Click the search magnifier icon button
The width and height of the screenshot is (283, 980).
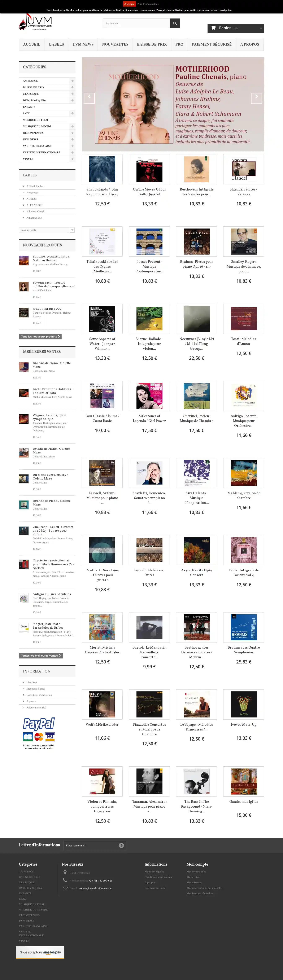(x=175, y=23)
